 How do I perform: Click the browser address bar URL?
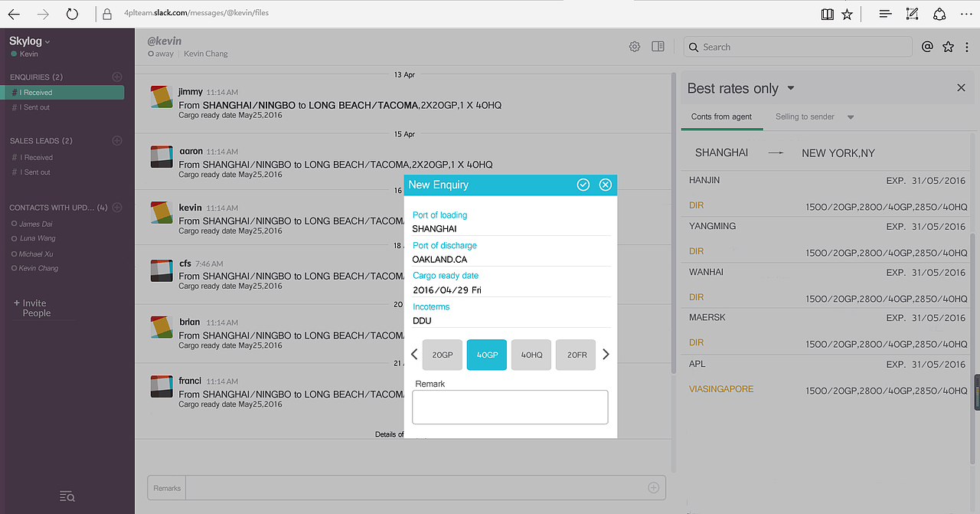pos(196,13)
